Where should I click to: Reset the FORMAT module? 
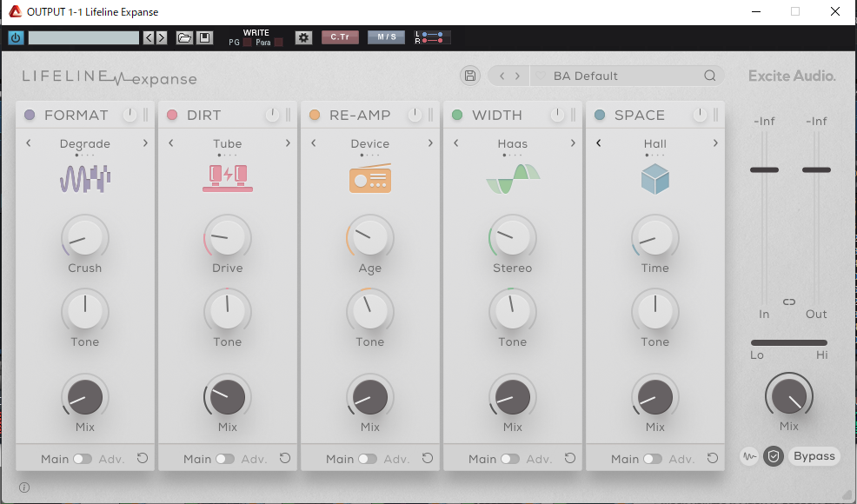[143, 458]
